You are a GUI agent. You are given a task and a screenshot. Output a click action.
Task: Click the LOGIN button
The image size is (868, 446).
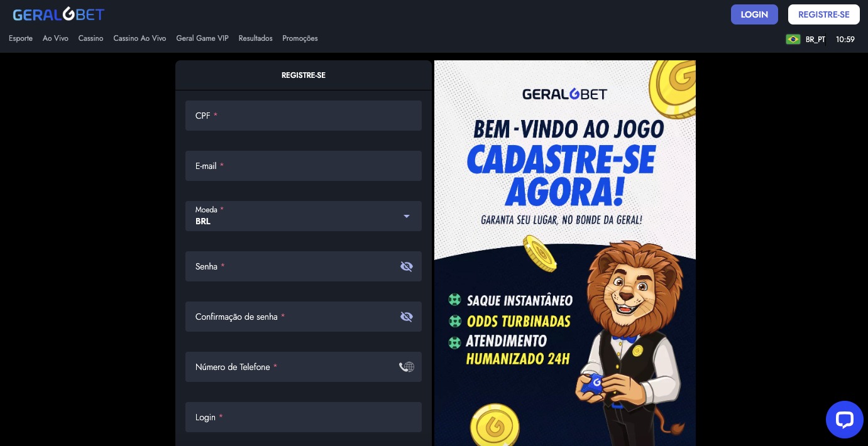pyautogui.click(x=754, y=14)
